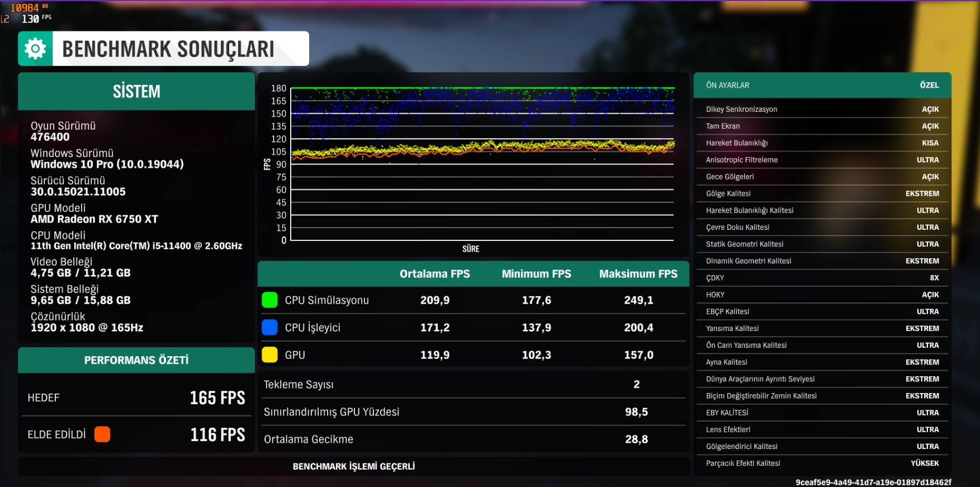Click Dinamik Geometri Kalitesi setting
980x487 pixels.
click(822, 261)
